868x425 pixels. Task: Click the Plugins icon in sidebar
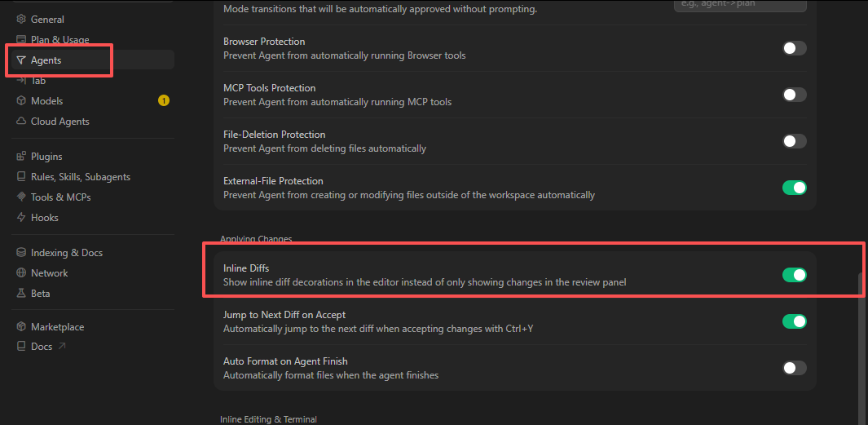tap(22, 157)
